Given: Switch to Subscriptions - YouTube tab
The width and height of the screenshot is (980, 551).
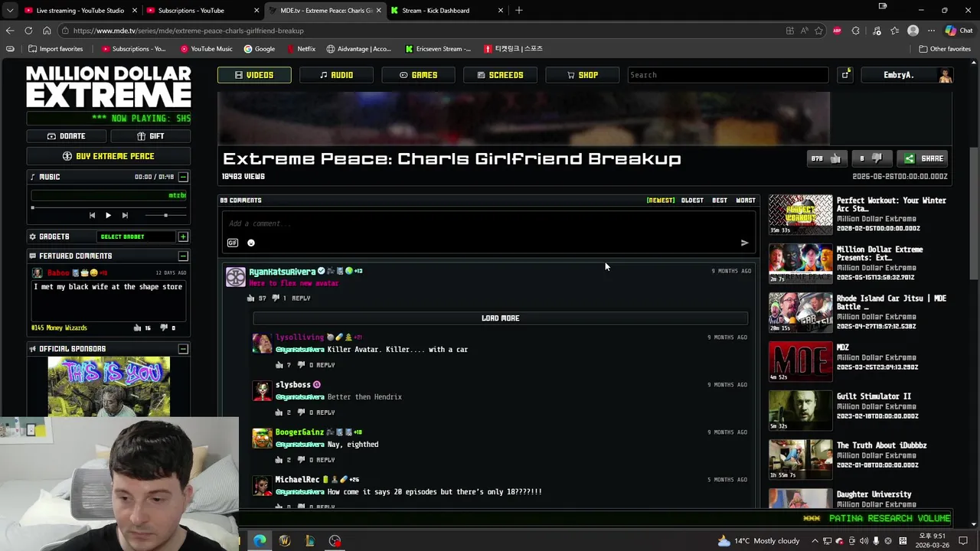Looking at the screenshot, I should point(201,11).
